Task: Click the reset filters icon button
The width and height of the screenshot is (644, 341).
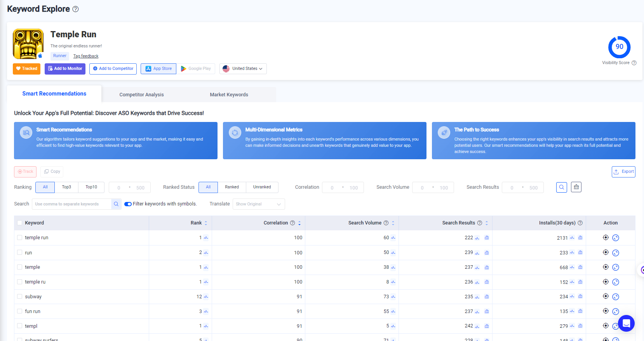Action: point(576,187)
